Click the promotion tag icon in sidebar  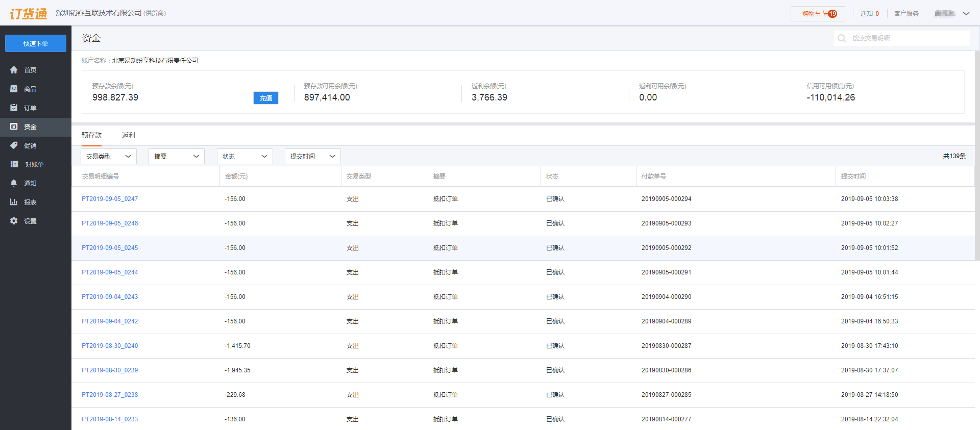pyautogui.click(x=14, y=145)
